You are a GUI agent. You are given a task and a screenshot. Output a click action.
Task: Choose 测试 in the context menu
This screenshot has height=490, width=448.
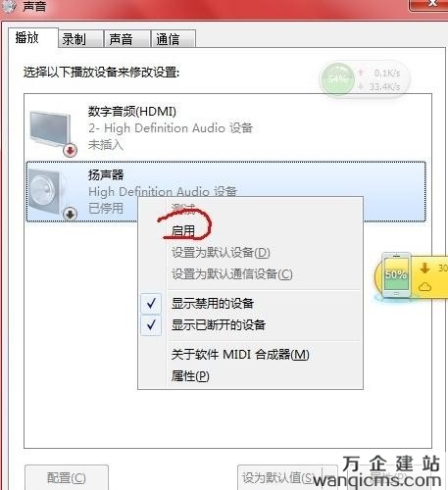tap(183, 209)
